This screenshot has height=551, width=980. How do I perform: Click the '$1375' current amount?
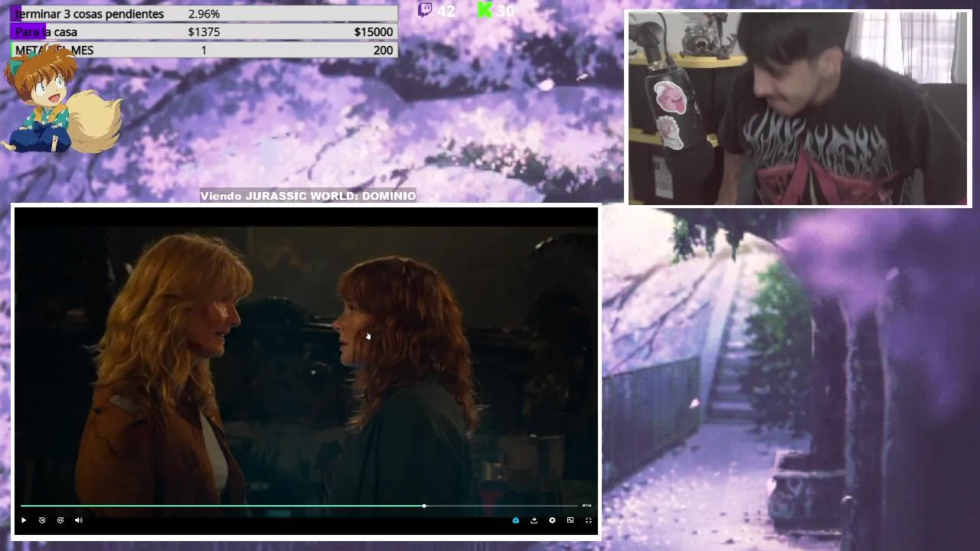point(204,32)
